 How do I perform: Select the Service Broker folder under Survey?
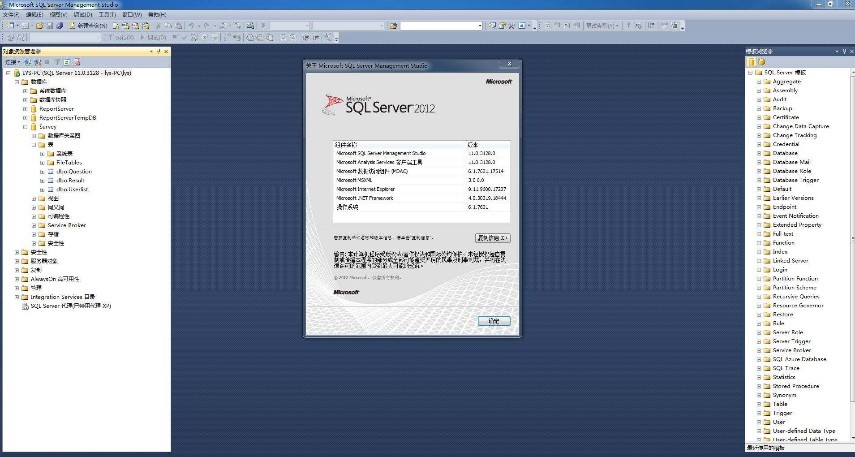click(x=67, y=225)
